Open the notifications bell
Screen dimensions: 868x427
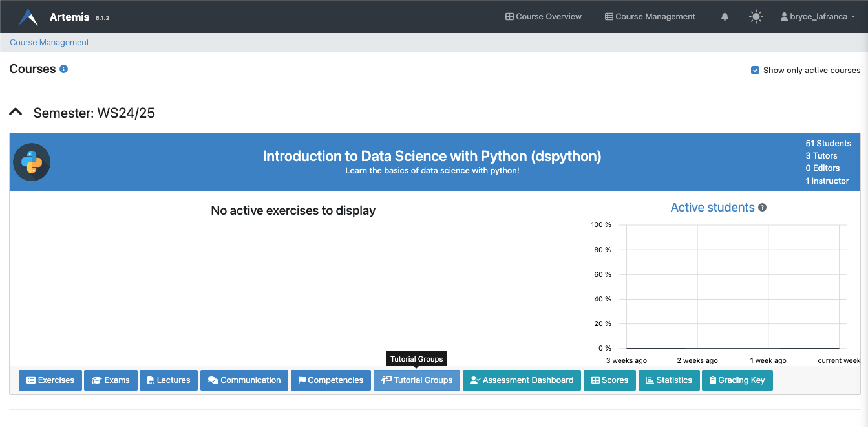[725, 17]
